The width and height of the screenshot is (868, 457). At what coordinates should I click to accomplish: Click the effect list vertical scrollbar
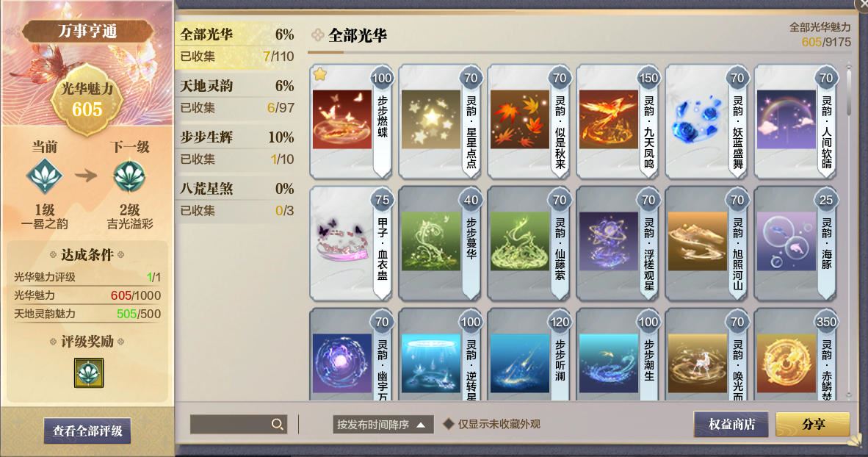coord(848,230)
